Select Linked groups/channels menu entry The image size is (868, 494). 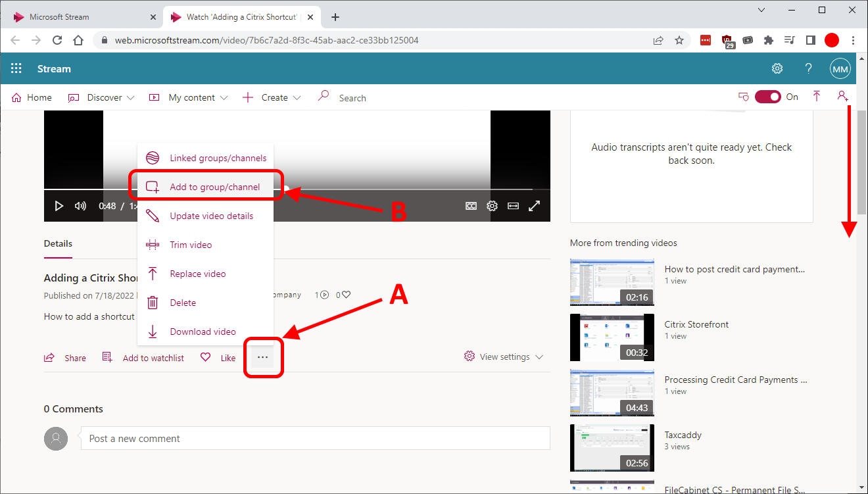pyautogui.click(x=205, y=158)
